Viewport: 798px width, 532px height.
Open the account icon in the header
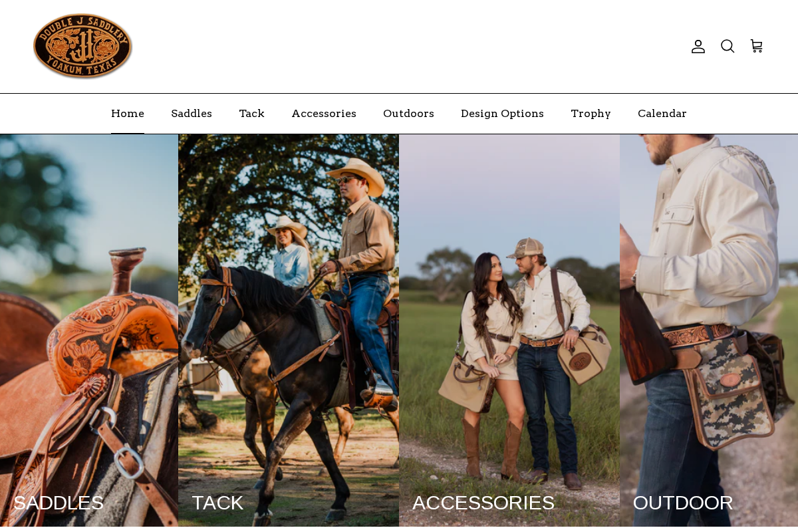coord(697,46)
